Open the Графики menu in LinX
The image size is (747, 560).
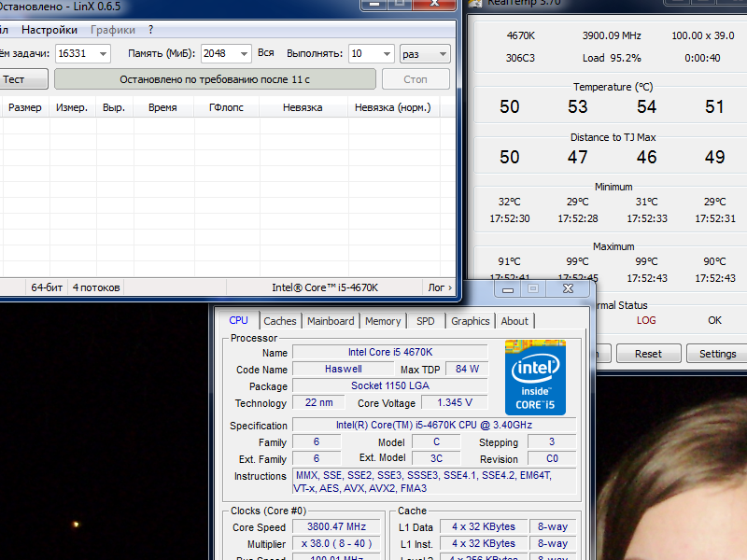(x=113, y=30)
